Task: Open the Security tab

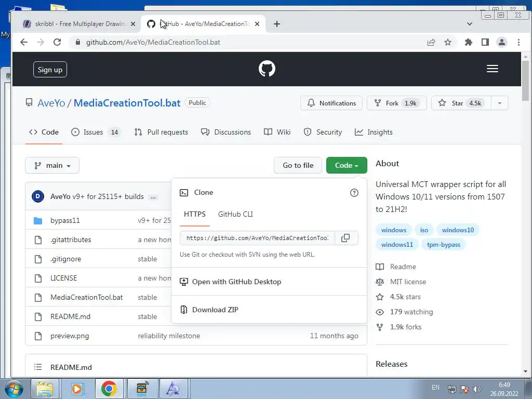Action: [x=323, y=132]
